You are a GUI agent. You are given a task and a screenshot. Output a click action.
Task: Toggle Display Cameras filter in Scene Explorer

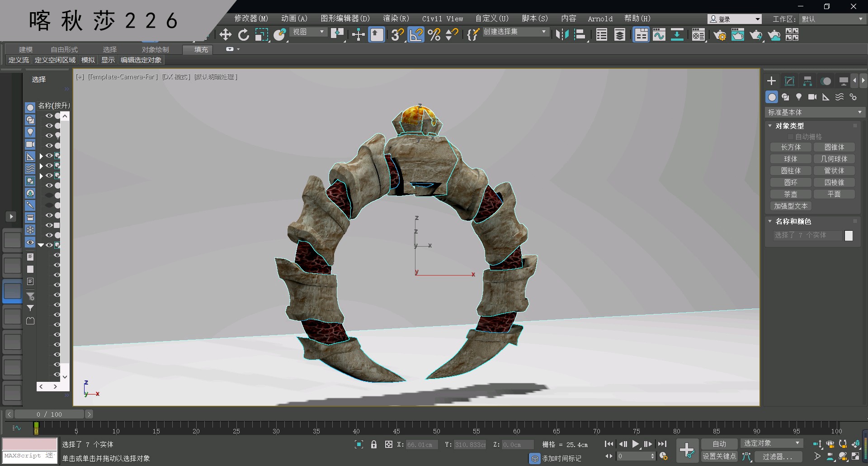coord(30,144)
